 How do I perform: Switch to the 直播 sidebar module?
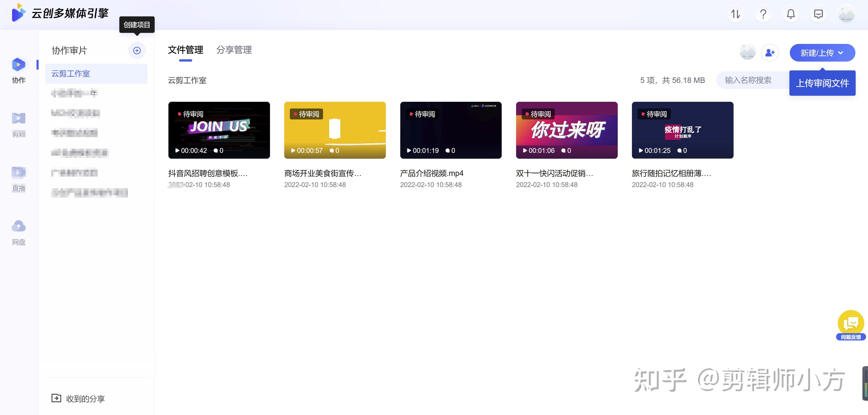[19, 179]
